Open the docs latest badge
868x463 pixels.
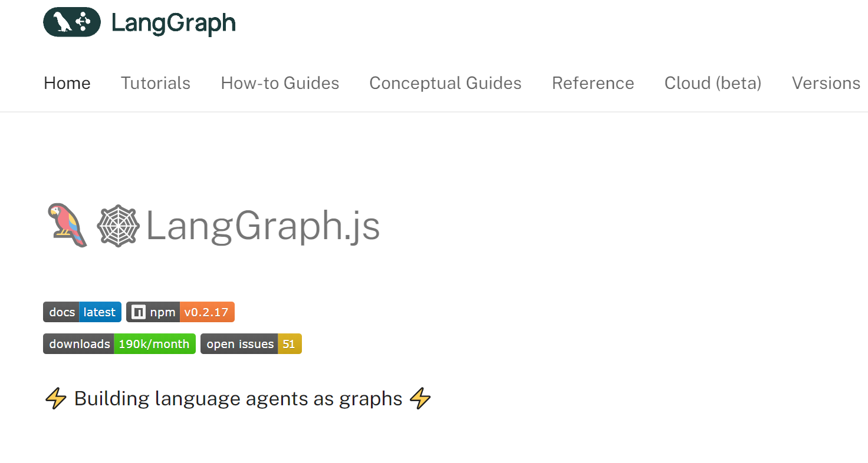82,312
